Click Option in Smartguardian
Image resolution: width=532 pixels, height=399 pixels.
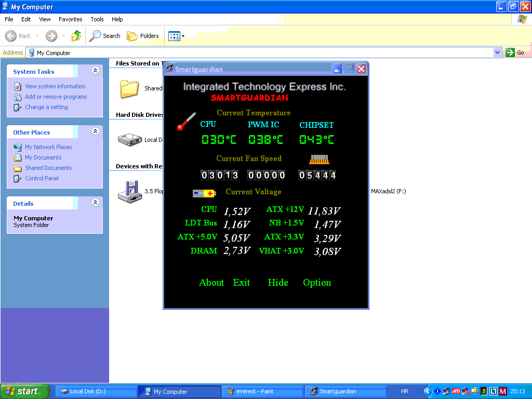coord(317,283)
